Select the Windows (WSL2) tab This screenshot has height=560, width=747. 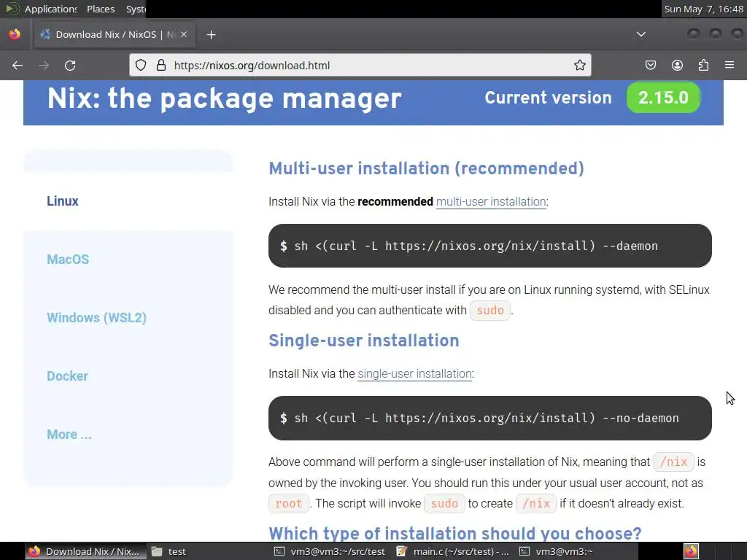click(96, 318)
